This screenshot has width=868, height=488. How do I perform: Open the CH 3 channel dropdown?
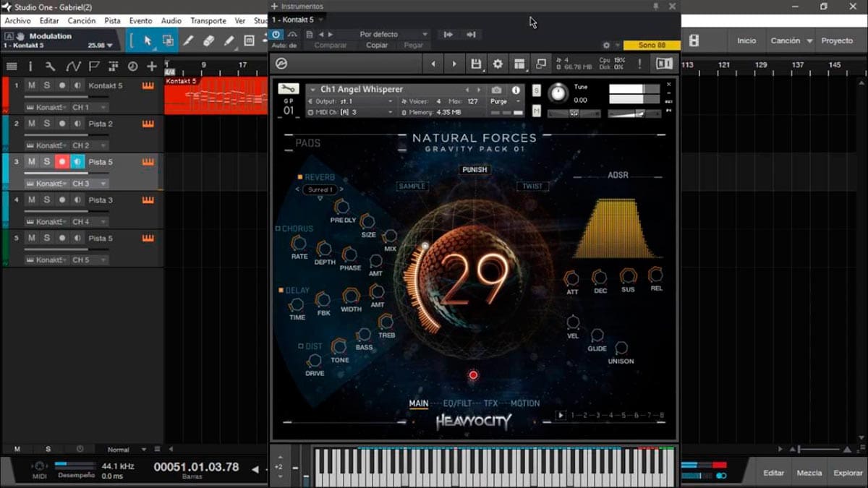pos(89,184)
